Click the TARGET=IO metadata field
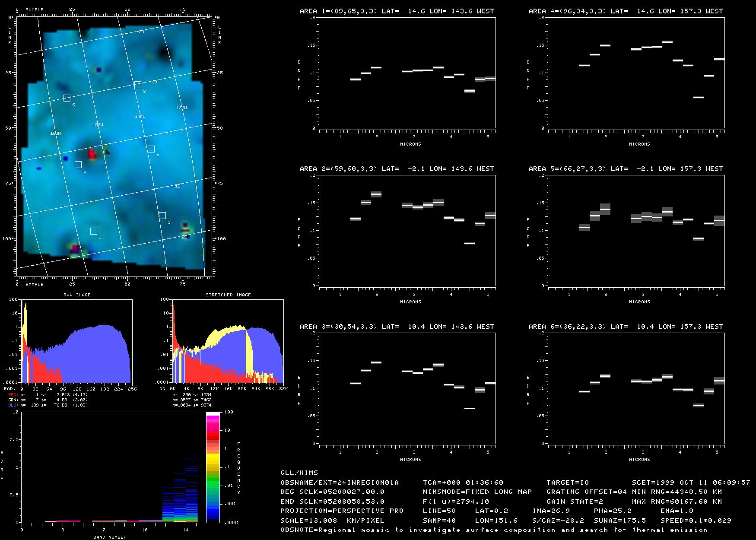The height and width of the screenshot is (540, 756). point(568,483)
